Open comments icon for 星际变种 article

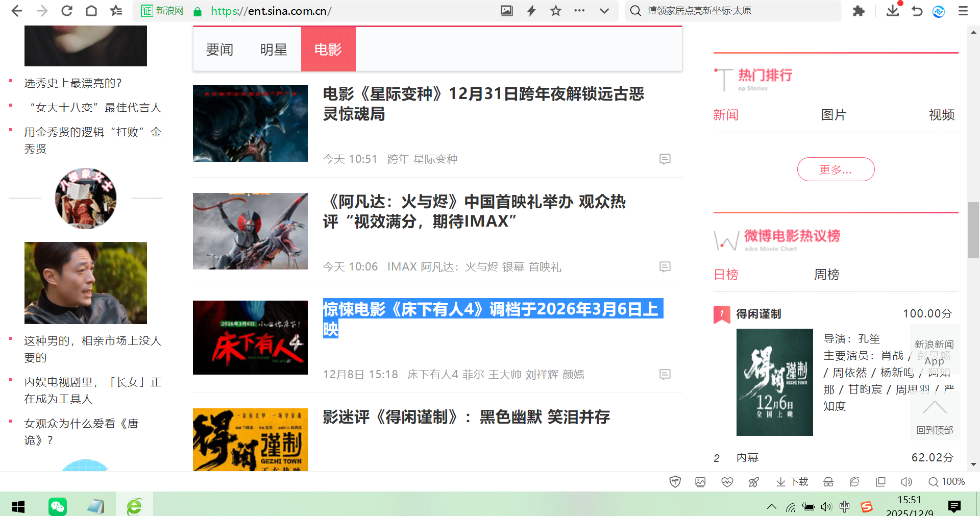coord(665,159)
